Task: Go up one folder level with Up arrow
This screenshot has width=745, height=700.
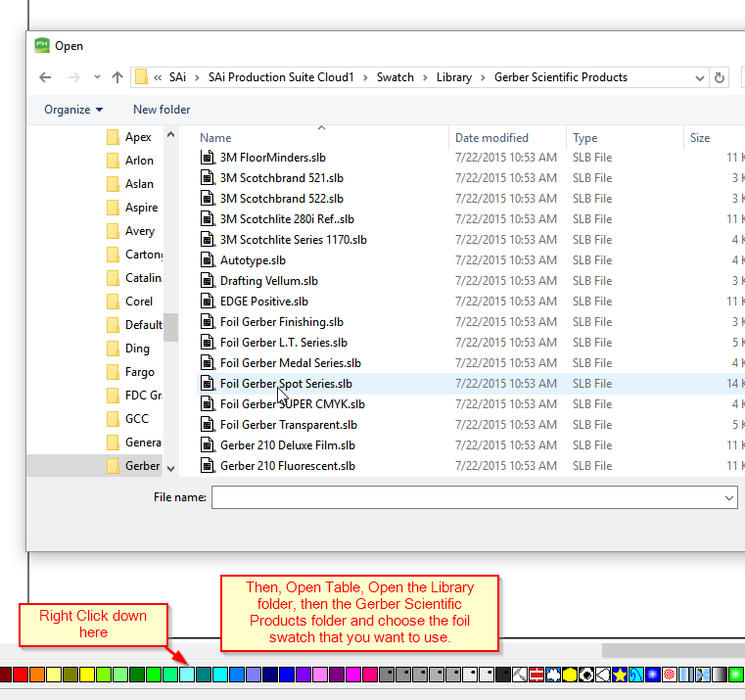Action: [x=117, y=77]
